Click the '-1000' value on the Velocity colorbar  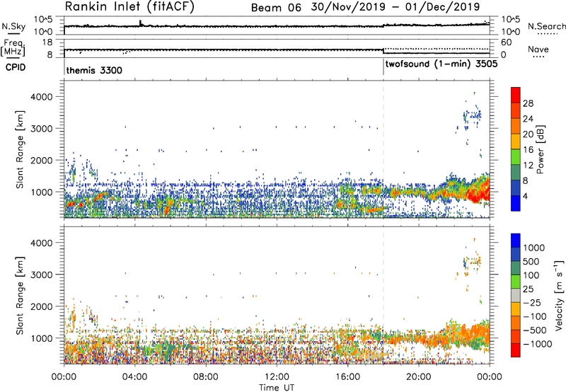(x=538, y=344)
